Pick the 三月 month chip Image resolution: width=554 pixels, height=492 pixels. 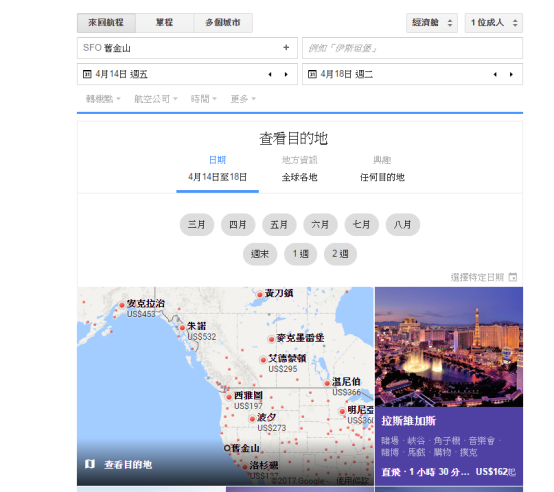point(197,225)
